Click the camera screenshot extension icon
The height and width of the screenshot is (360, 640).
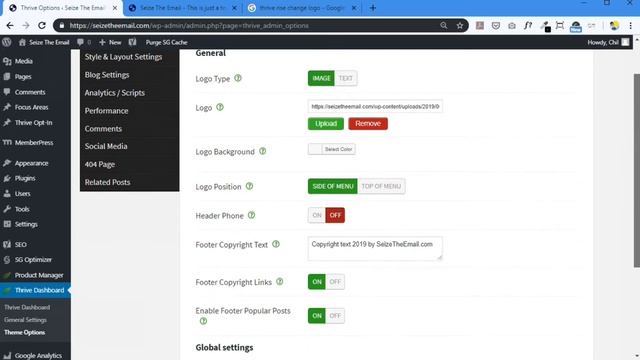512,26
